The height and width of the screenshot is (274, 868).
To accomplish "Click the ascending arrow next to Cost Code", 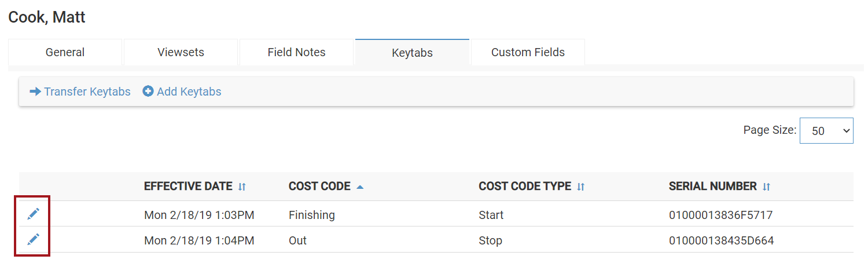I will click(360, 187).
